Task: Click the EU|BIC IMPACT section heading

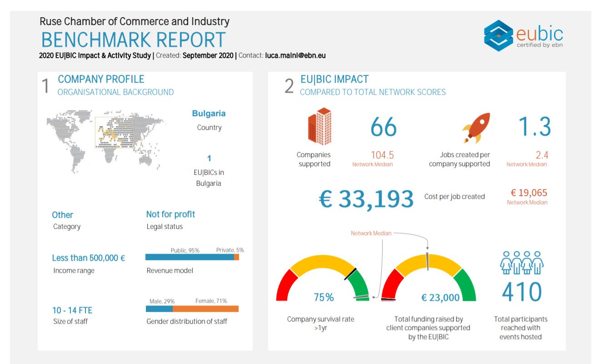Action: point(334,79)
